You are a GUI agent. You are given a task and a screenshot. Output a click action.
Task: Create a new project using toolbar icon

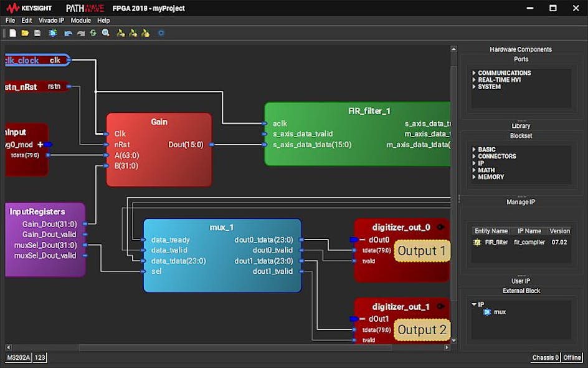pyautogui.click(x=12, y=32)
